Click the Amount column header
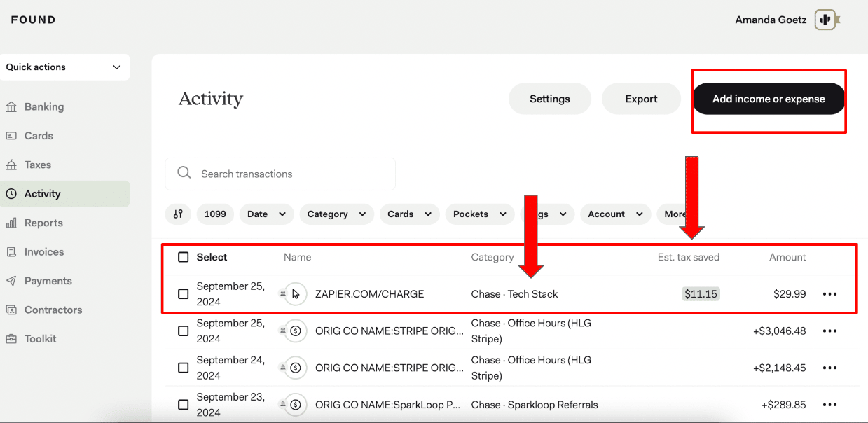Screen dimensions: 868x423 point(787,257)
